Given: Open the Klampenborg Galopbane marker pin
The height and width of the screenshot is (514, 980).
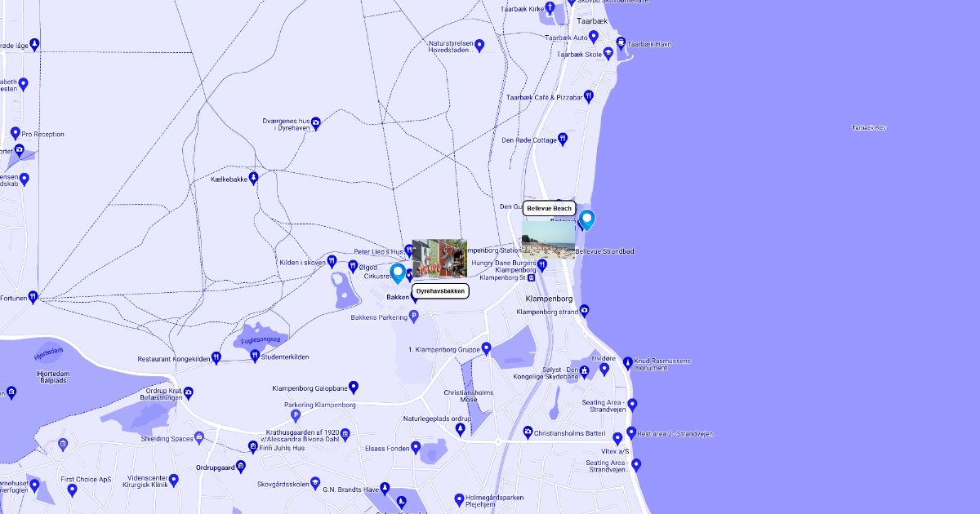Looking at the screenshot, I should [x=354, y=388].
